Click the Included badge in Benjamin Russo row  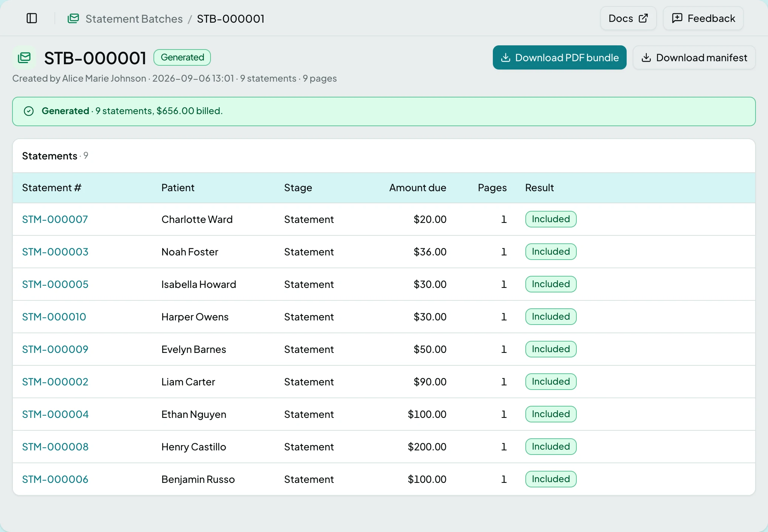[551, 479]
